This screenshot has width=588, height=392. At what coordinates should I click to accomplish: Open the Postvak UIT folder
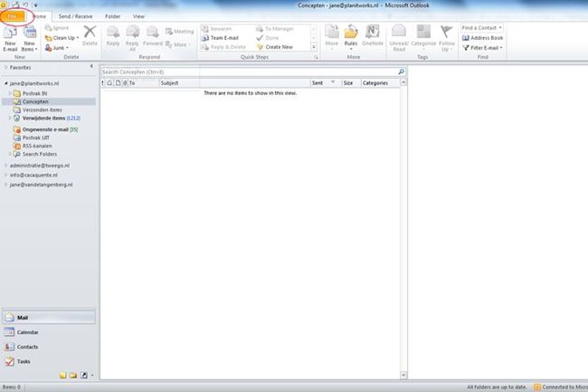point(35,138)
